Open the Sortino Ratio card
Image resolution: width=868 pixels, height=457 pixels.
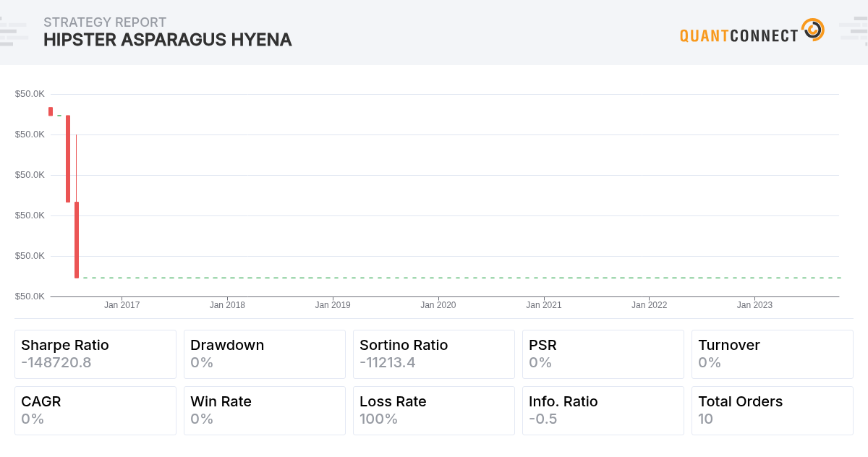tap(434, 354)
